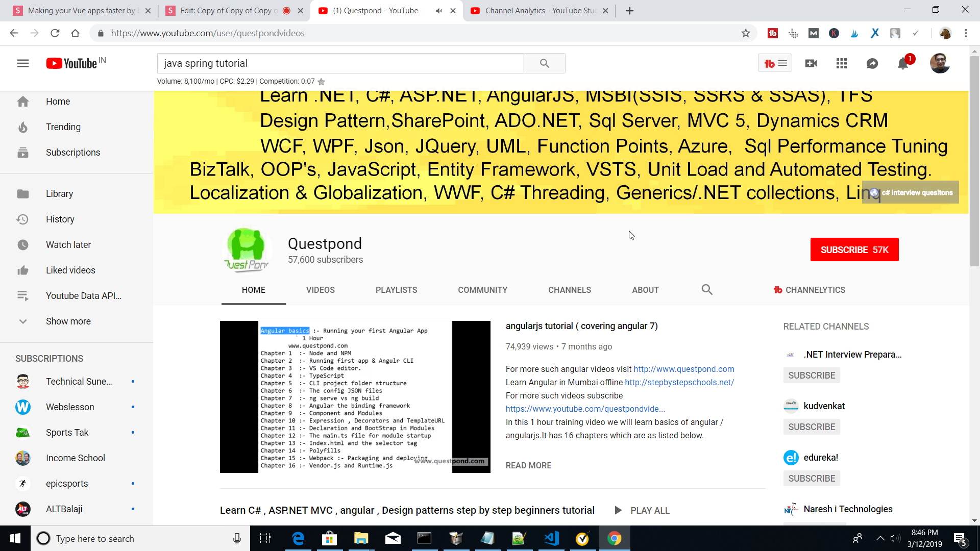Click the create video camera icon
This screenshot has width=980, height=551.
(811, 63)
